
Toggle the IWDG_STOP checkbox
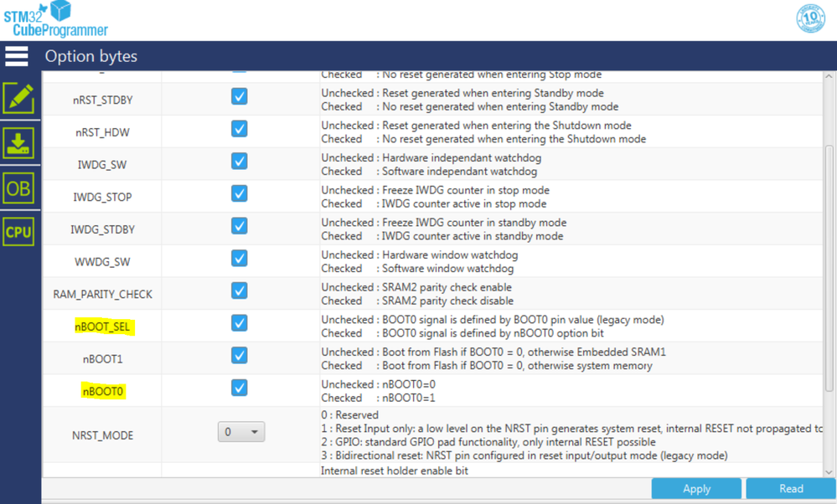(x=239, y=193)
